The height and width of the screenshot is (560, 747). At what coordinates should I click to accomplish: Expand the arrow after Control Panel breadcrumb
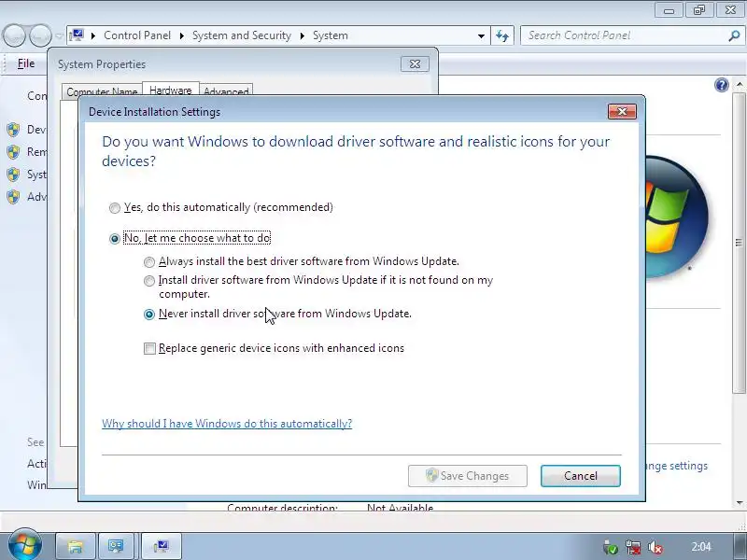(x=181, y=35)
